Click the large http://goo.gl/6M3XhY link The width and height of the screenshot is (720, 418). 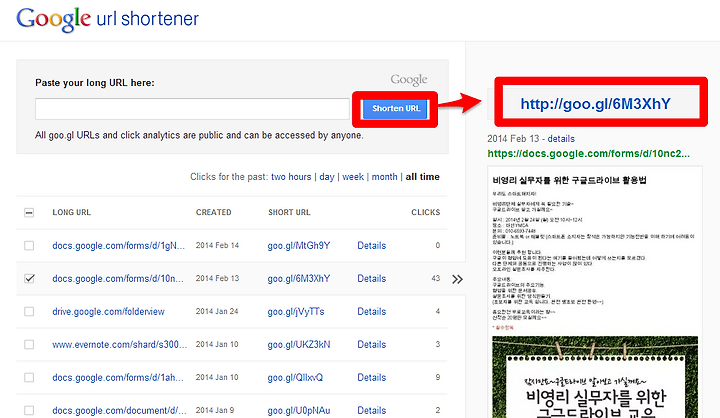coord(596,104)
